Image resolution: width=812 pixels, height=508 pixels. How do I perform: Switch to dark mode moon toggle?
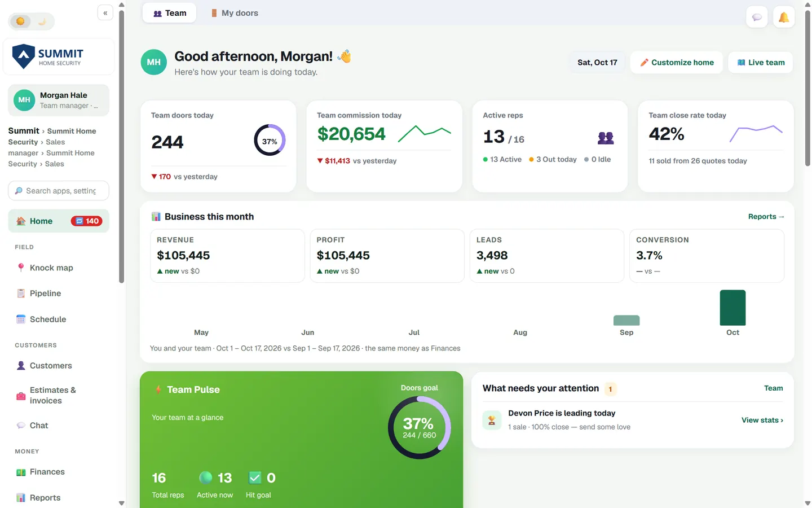pos(42,21)
